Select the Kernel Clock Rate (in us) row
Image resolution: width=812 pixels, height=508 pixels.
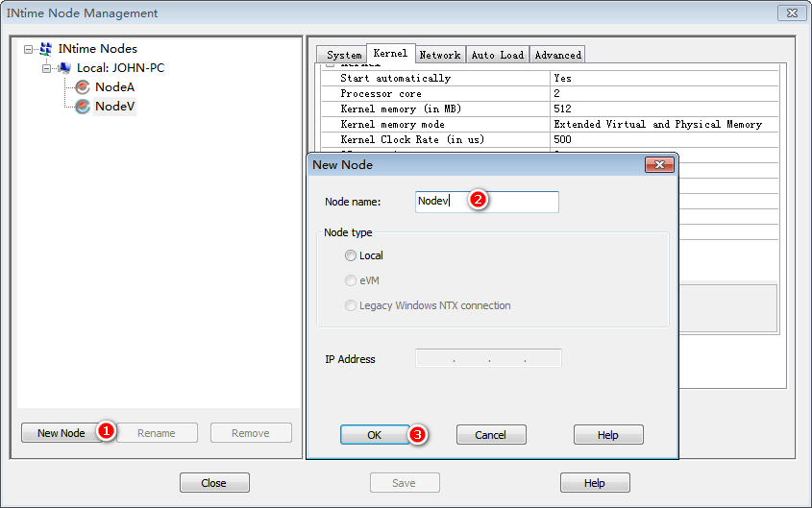[x=550, y=139]
